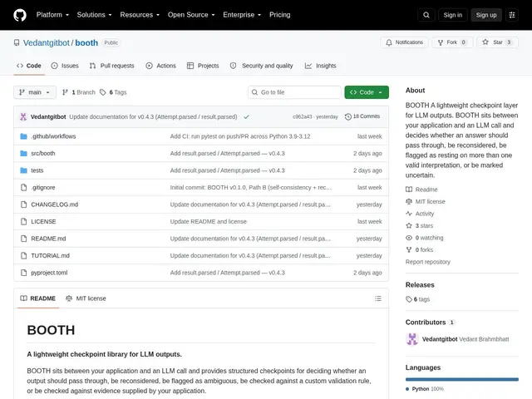Click Report repository link
This screenshot has width=532, height=399.
point(428,262)
